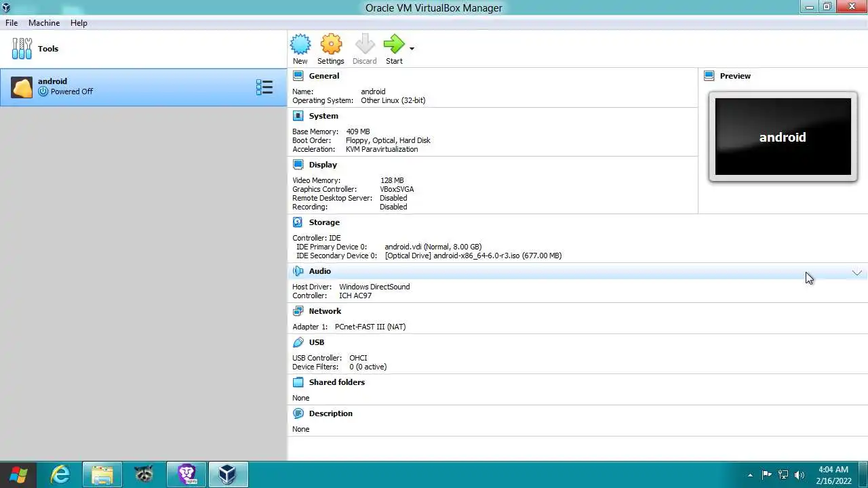Click the 'ICH AC97' controller value
The image size is (868, 488).
(355, 296)
